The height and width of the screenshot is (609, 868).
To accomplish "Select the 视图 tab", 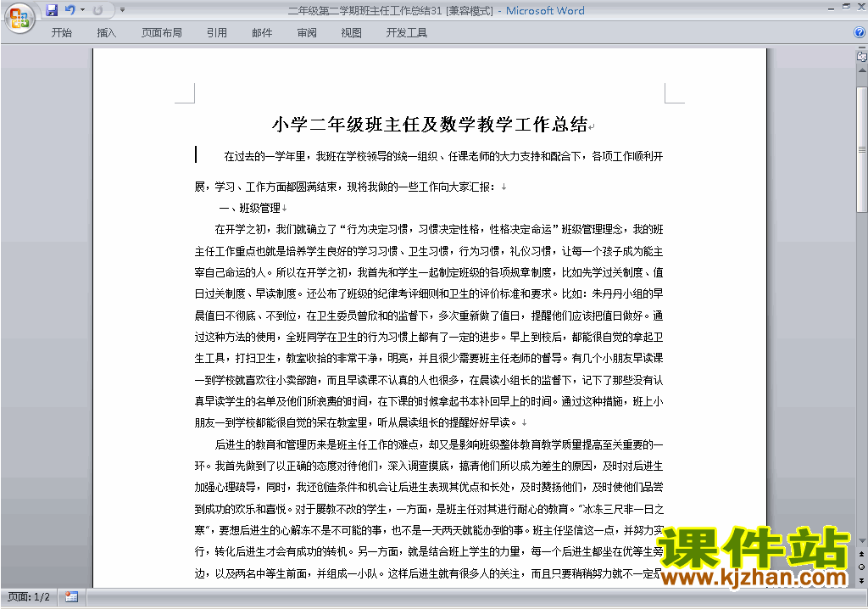I will pyautogui.click(x=352, y=33).
